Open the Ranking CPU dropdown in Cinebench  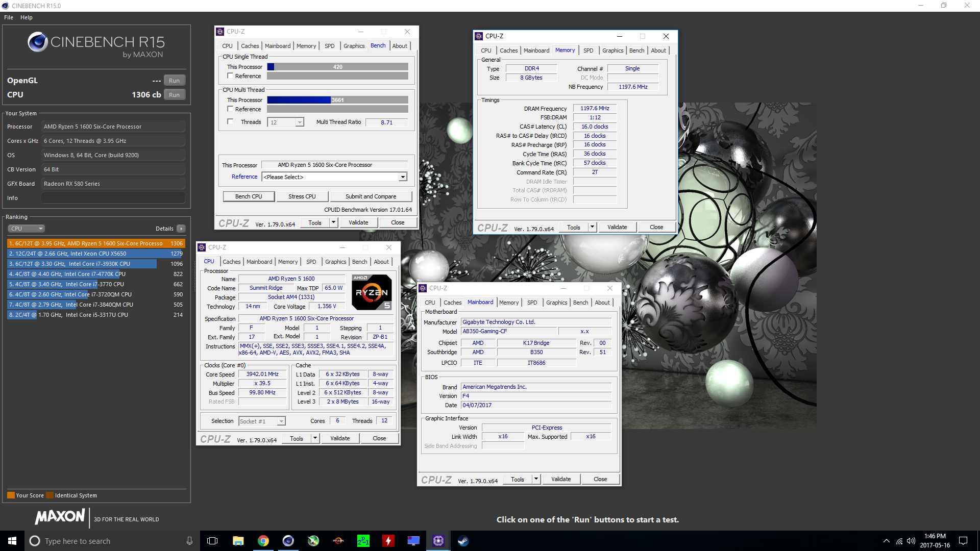pyautogui.click(x=27, y=229)
